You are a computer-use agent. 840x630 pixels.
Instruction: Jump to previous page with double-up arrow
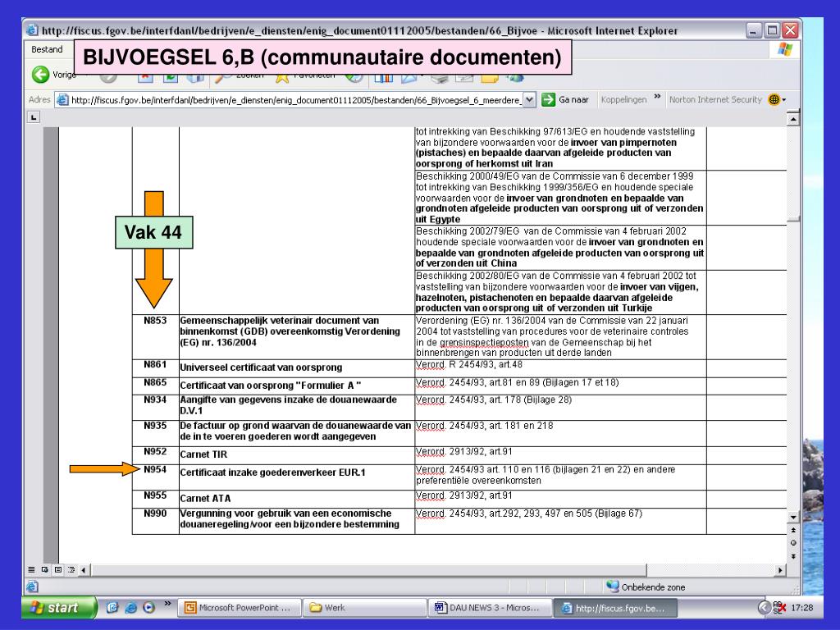tap(793, 530)
